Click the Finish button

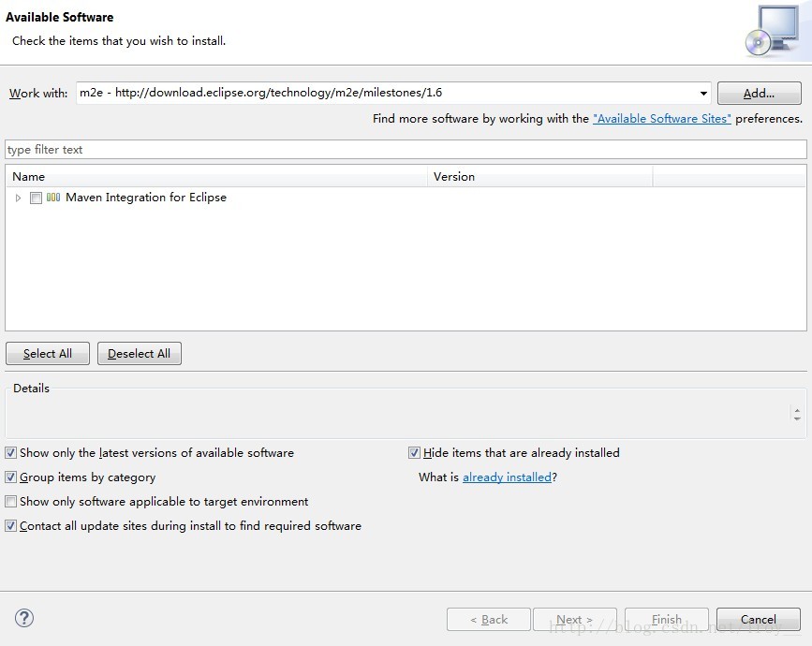(x=667, y=619)
